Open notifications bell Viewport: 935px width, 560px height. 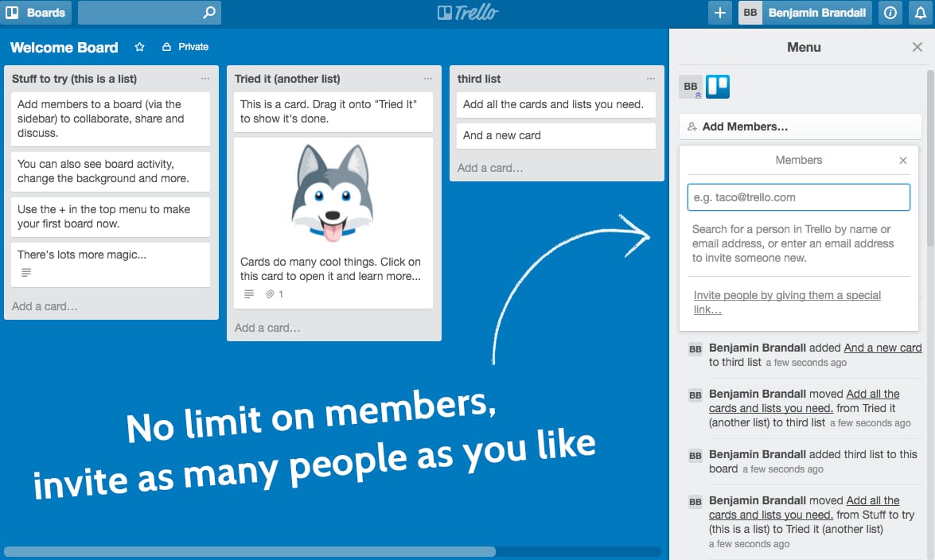[921, 13]
